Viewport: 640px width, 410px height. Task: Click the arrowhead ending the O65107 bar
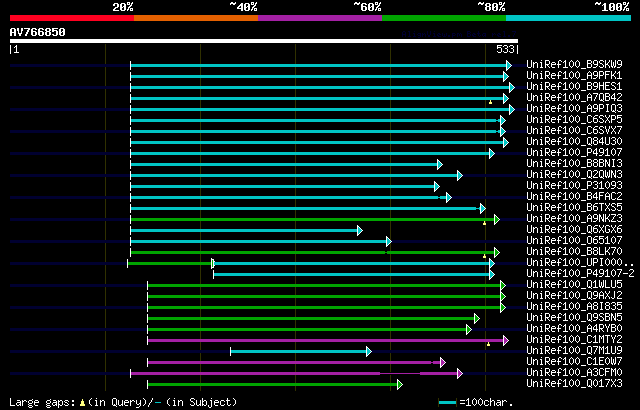coord(389,242)
